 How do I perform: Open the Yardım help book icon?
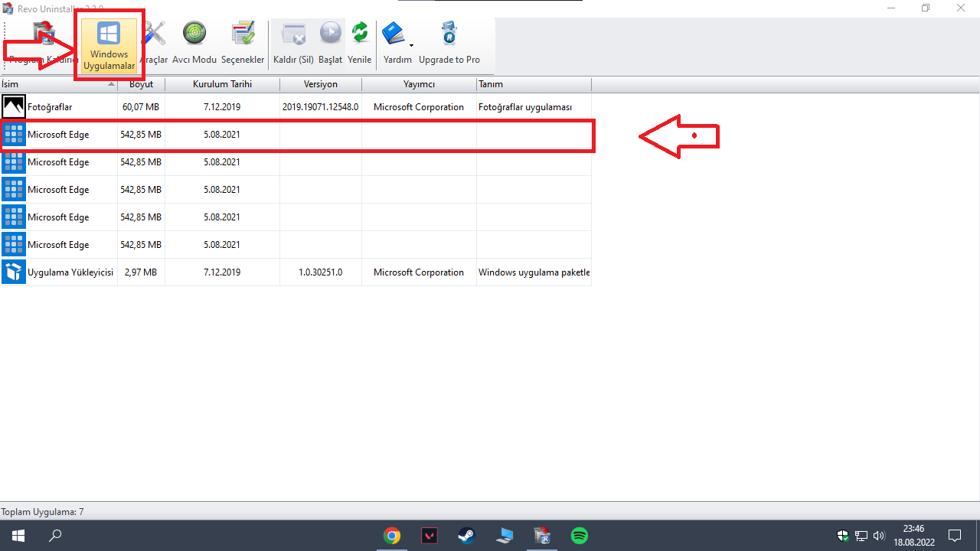[x=394, y=34]
